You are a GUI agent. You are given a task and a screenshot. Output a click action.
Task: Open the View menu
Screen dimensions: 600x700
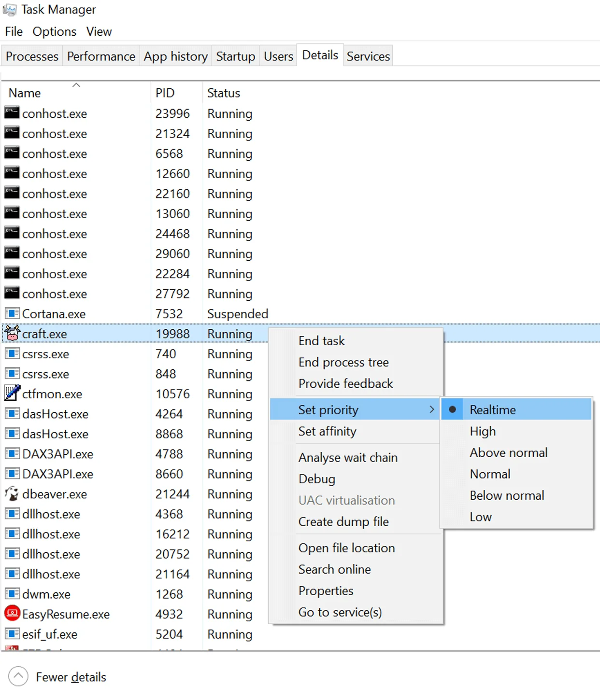(99, 32)
